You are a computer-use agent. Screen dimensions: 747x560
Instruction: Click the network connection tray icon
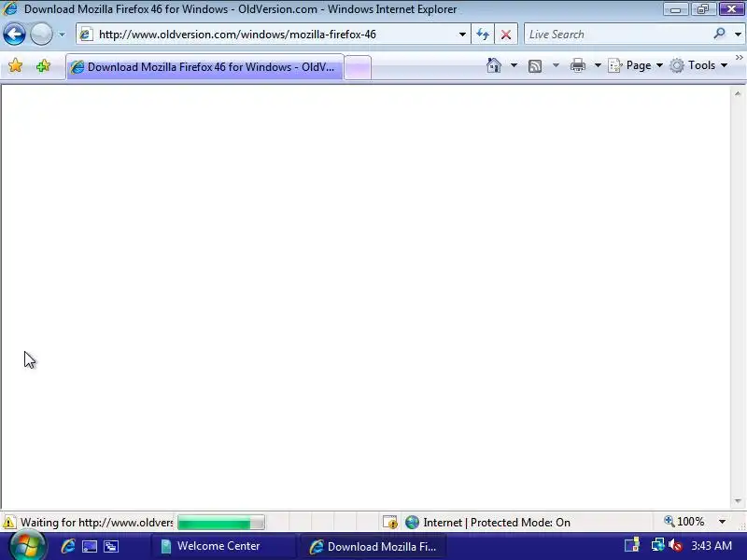point(658,546)
